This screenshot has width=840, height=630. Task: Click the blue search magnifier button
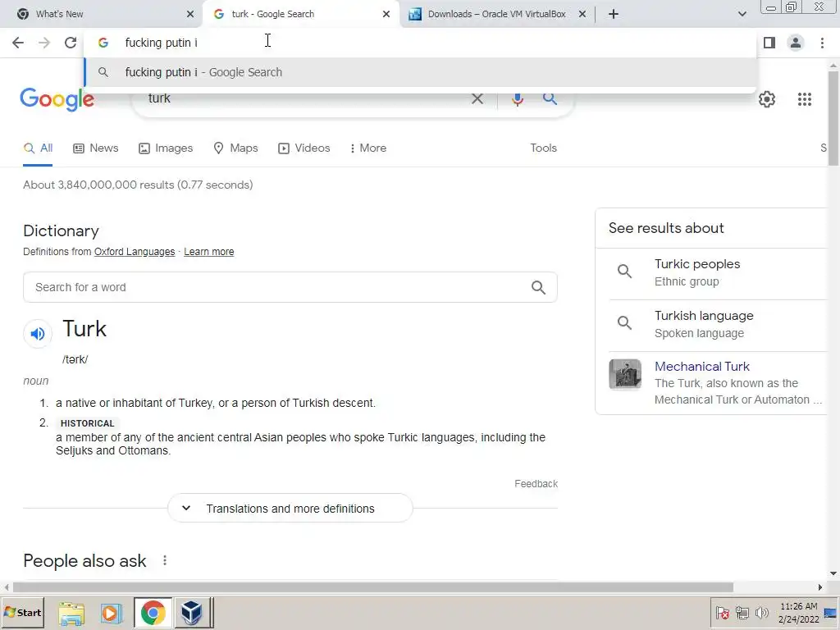point(549,98)
